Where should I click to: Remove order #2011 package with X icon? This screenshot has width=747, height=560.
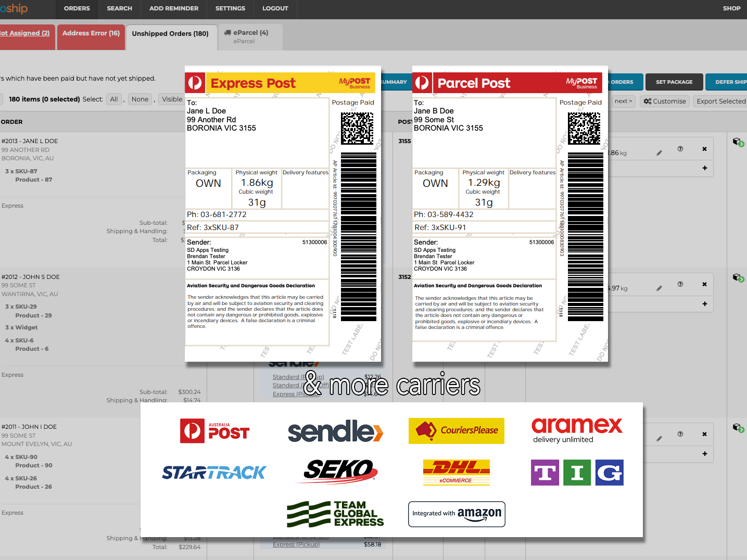point(704,434)
